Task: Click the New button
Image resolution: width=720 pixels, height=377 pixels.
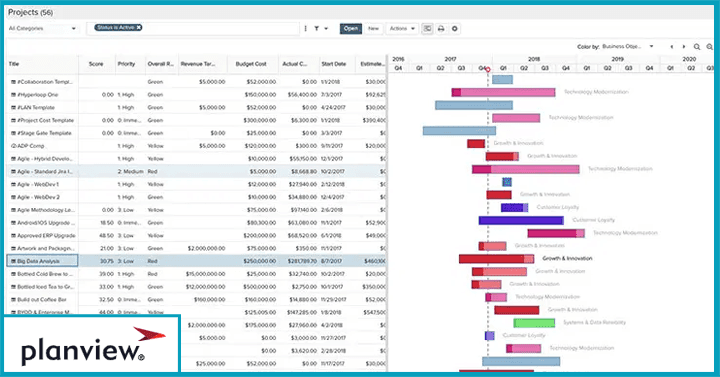Action: click(373, 28)
